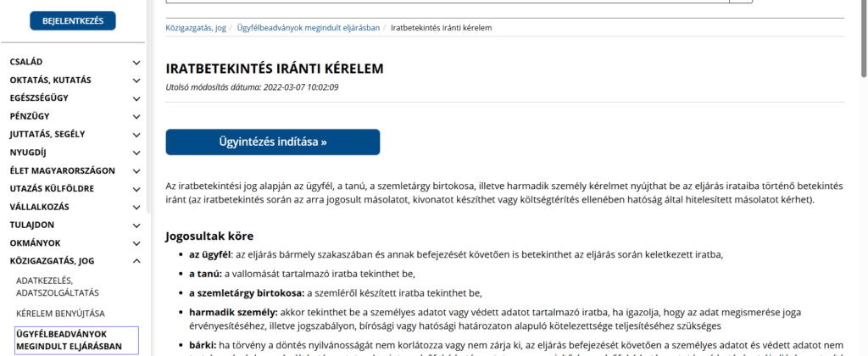Click the BEJELENTKEZÉS login button
The image size is (868, 356).
(x=73, y=21)
